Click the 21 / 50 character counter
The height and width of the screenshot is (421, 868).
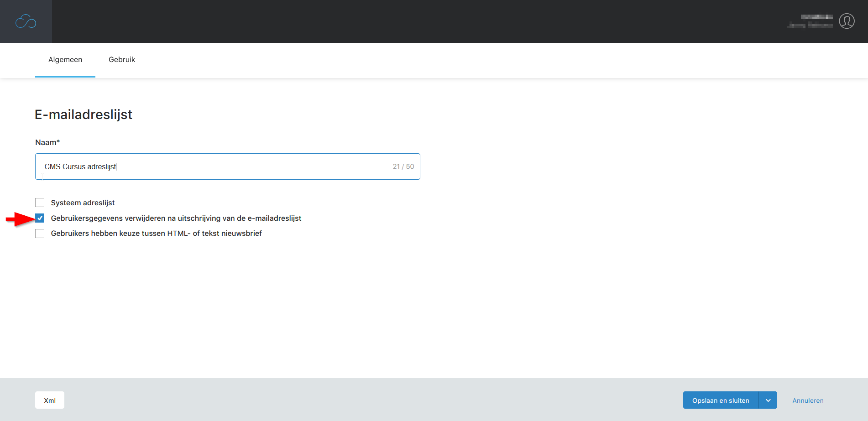point(403,166)
